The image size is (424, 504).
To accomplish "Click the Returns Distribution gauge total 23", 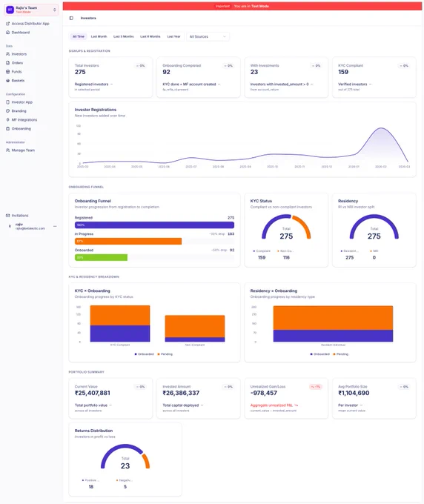I will (x=125, y=466).
